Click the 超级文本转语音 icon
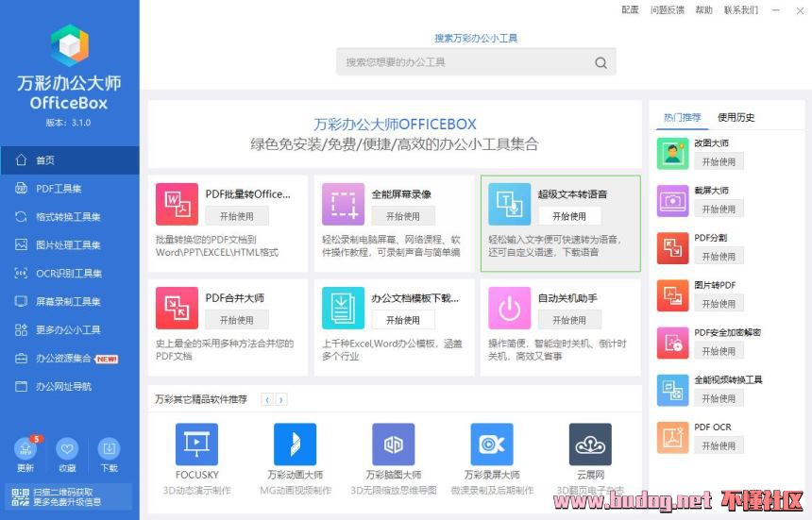This screenshot has width=812, height=520. click(x=510, y=204)
